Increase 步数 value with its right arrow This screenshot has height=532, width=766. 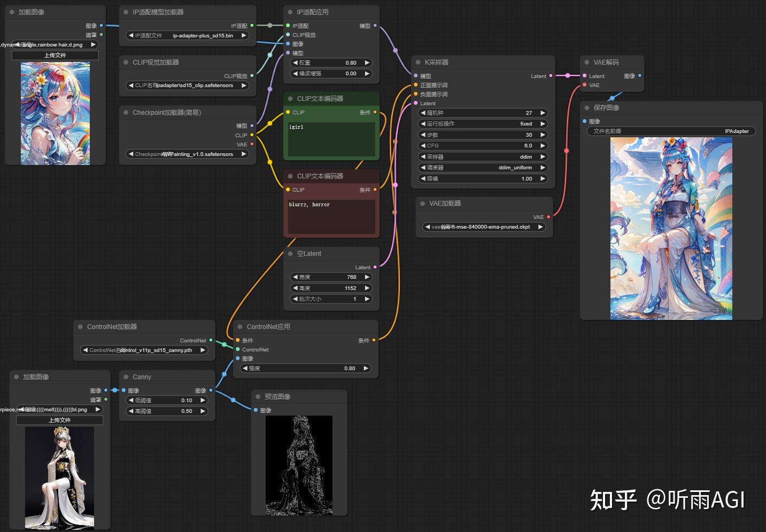coord(543,135)
